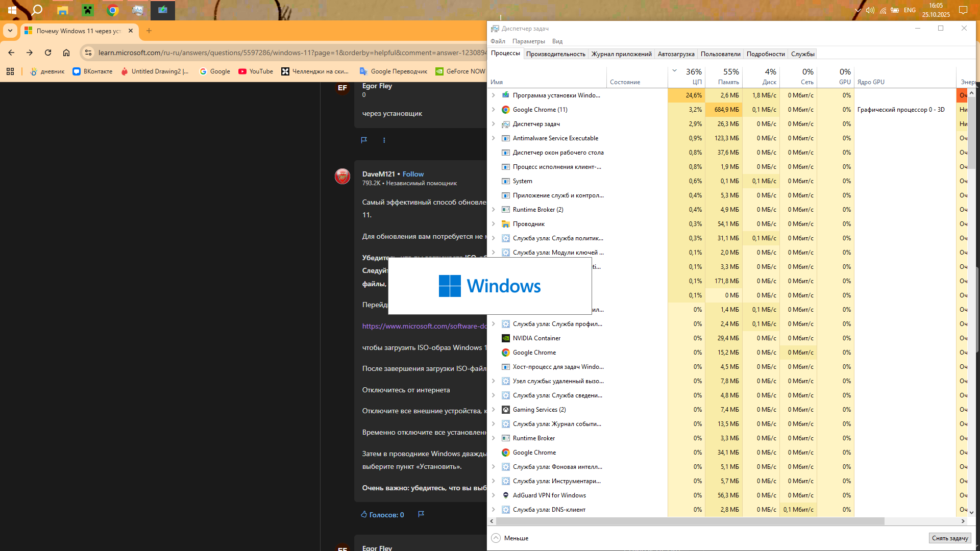Open File Explorer from the taskbar

pos(62,10)
